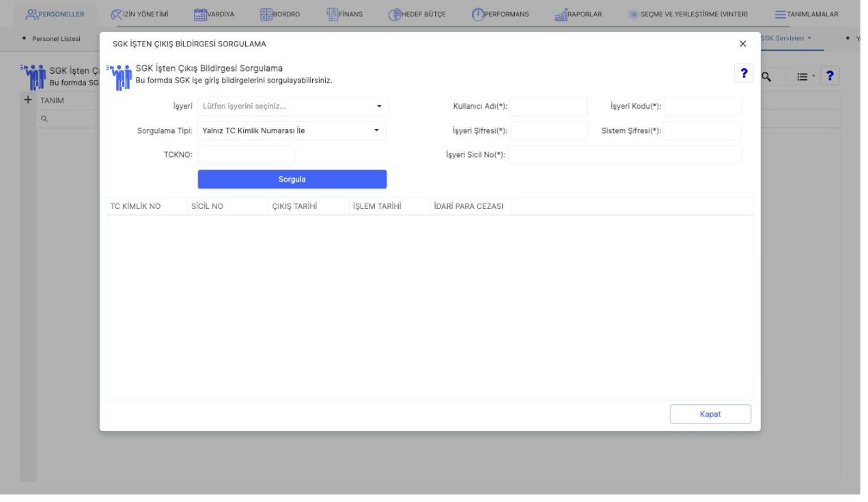Sort by ÇIKIŞ TARİHİ column header
This screenshot has width=868, height=502.
pos(307,206)
